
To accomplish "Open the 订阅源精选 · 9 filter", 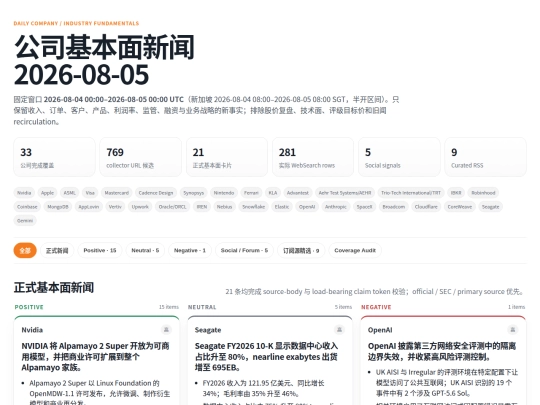I will tap(301, 250).
